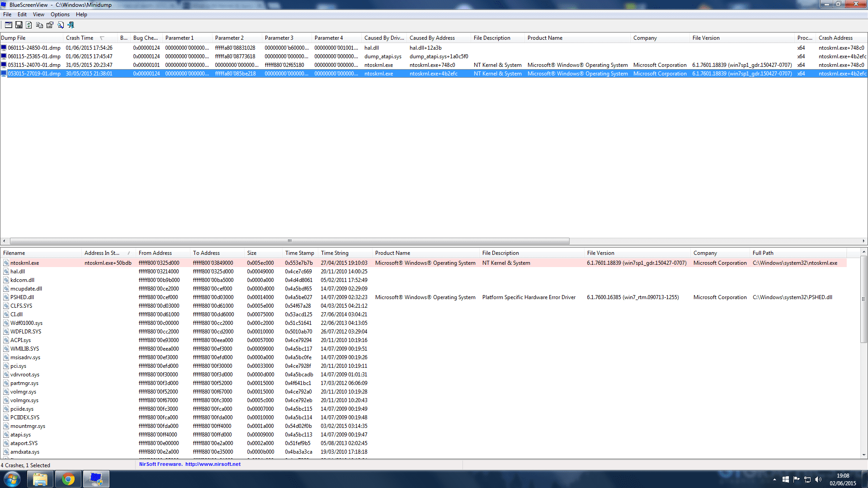Image resolution: width=868 pixels, height=488 pixels.
Task: Select the volmgrx.sys driver row
Action: [x=424, y=400]
